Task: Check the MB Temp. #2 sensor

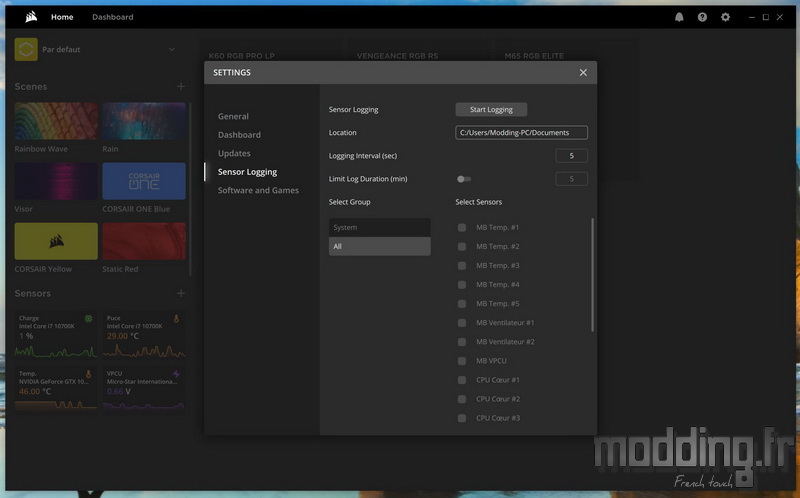Action: point(462,246)
